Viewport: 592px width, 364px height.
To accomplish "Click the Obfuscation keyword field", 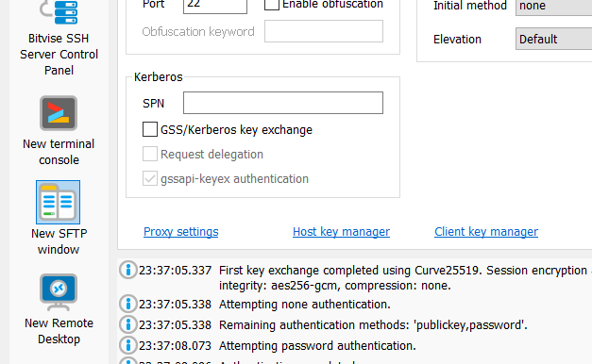I will (x=324, y=31).
